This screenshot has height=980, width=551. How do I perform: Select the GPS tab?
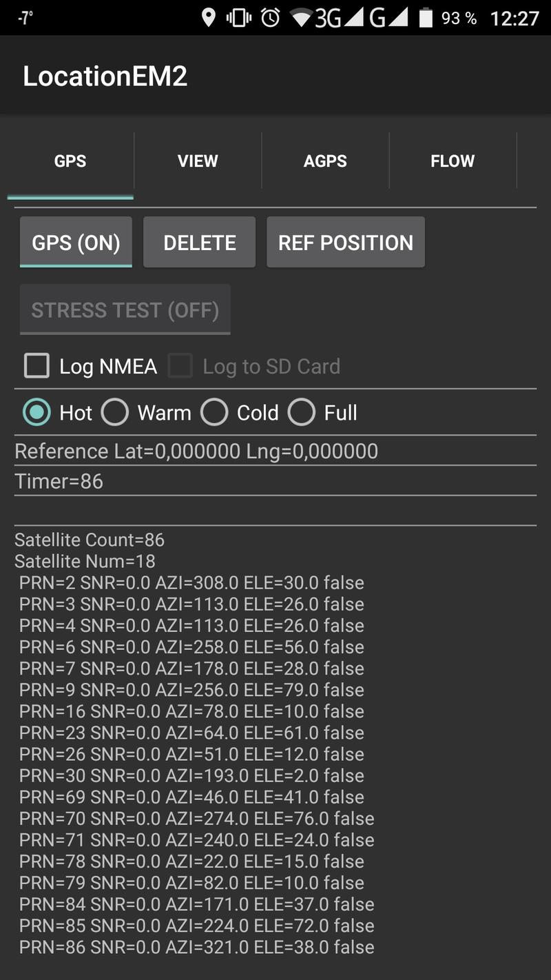[70, 161]
